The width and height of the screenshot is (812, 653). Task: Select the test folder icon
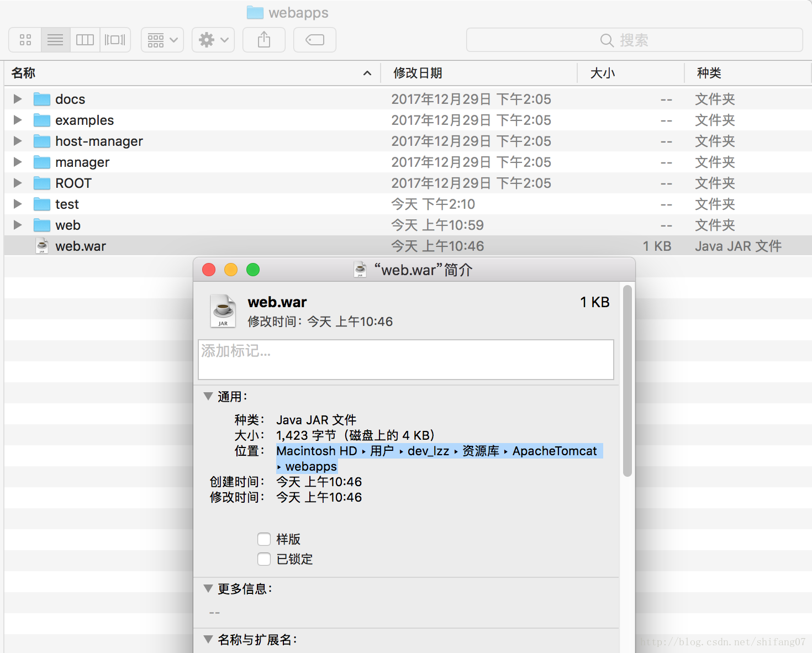[x=42, y=204]
